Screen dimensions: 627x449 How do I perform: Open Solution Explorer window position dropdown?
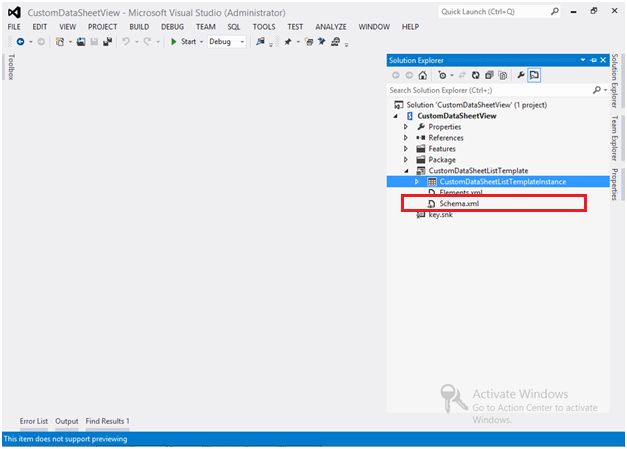click(x=583, y=60)
